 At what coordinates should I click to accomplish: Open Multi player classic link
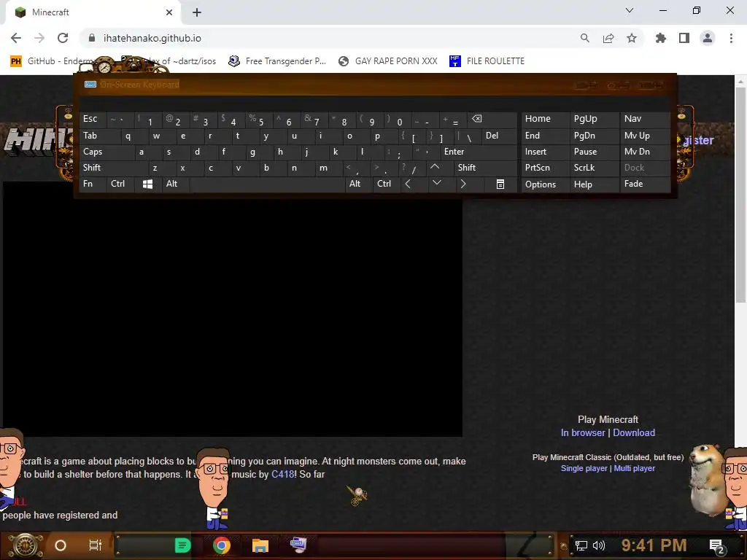pos(634,468)
